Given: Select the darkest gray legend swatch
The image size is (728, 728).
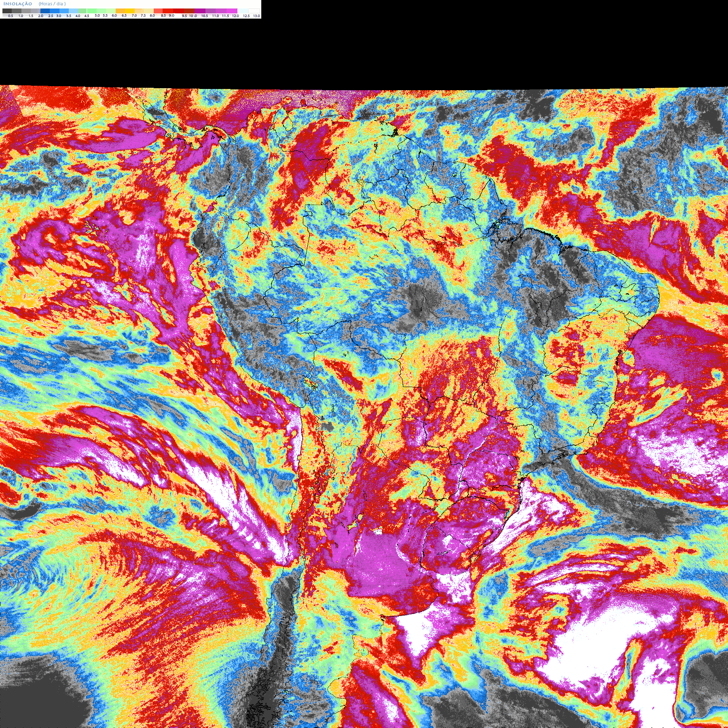Looking at the screenshot, I should (7, 11).
